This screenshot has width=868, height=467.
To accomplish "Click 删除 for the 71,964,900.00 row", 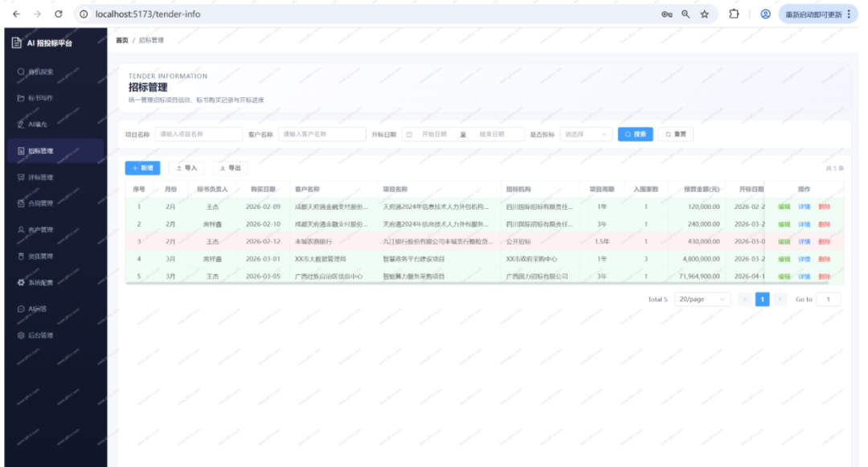I will pyautogui.click(x=824, y=277).
